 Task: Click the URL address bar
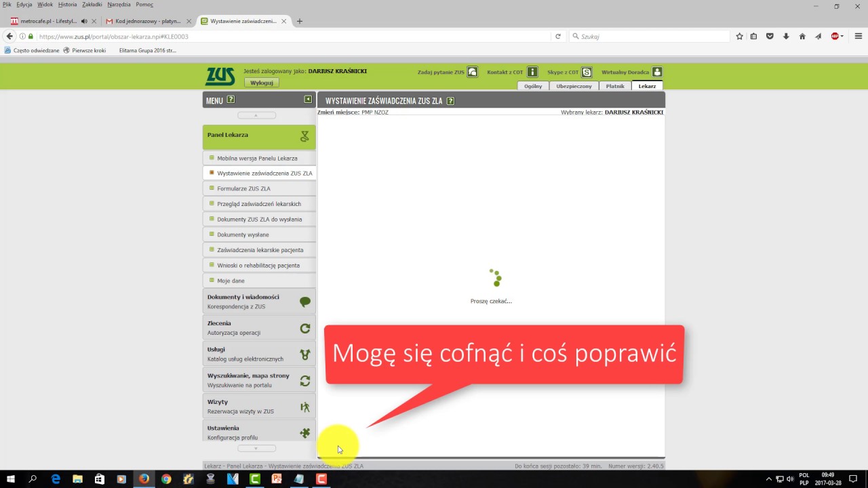pyautogui.click(x=292, y=37)
